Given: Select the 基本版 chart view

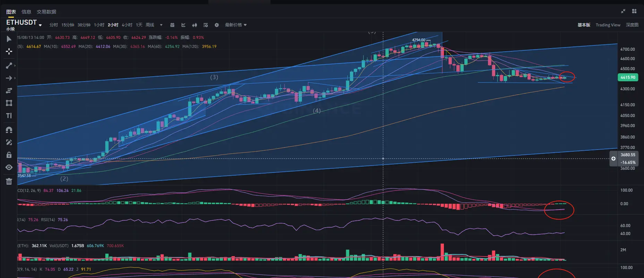Looking at the screenshot, I should (x=584, y=25).
